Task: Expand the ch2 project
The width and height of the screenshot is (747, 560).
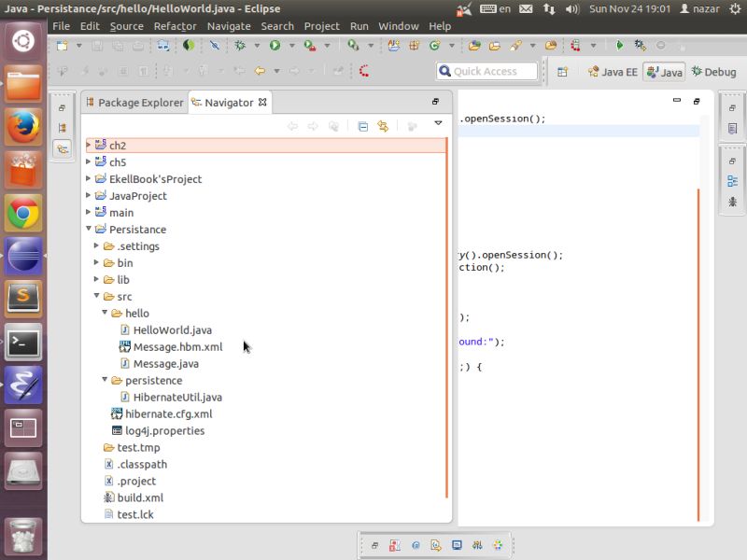Action: click(x=87, y=145)
